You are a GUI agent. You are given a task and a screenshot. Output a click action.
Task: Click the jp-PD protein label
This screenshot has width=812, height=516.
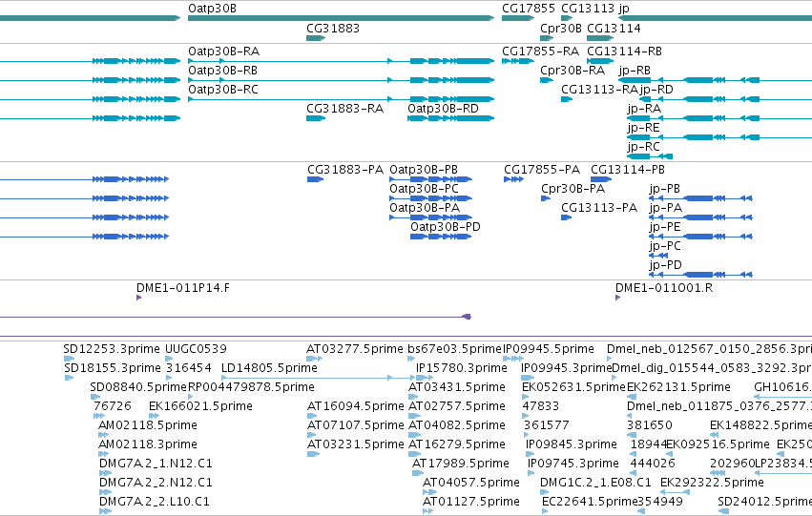[665, 265]
